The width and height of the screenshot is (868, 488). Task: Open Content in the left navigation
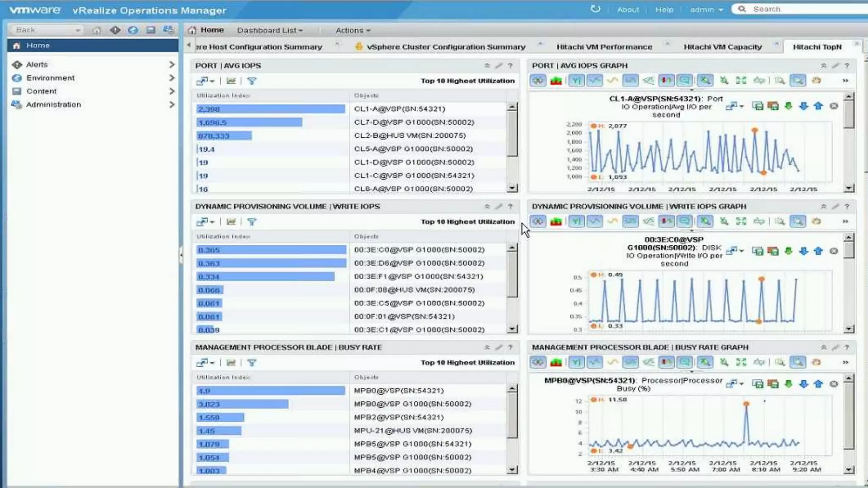tap(42, 91)
